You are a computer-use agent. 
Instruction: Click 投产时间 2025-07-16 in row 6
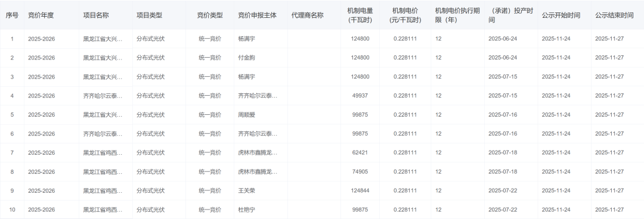tap(503, 134)
